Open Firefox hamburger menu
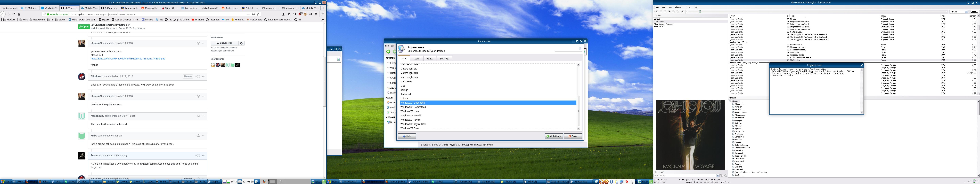980x184 pixels. pos(323,14)
